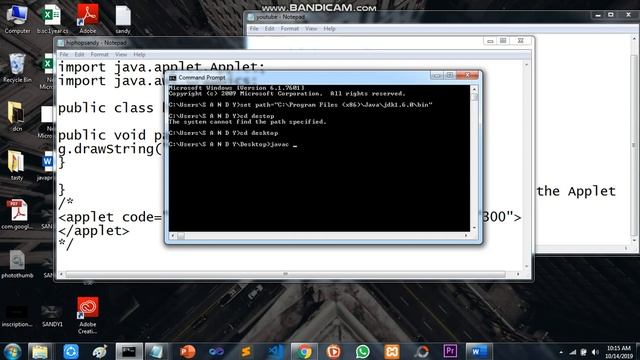The height and width of the screenshot is (360, 640).
Task: Click the volume speaker tray icon
Action: [596, 352]
